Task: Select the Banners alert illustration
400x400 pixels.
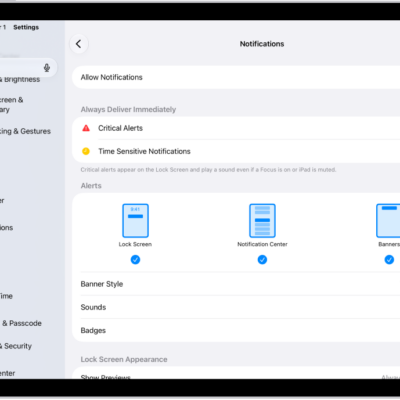Action: pos(388,221)
